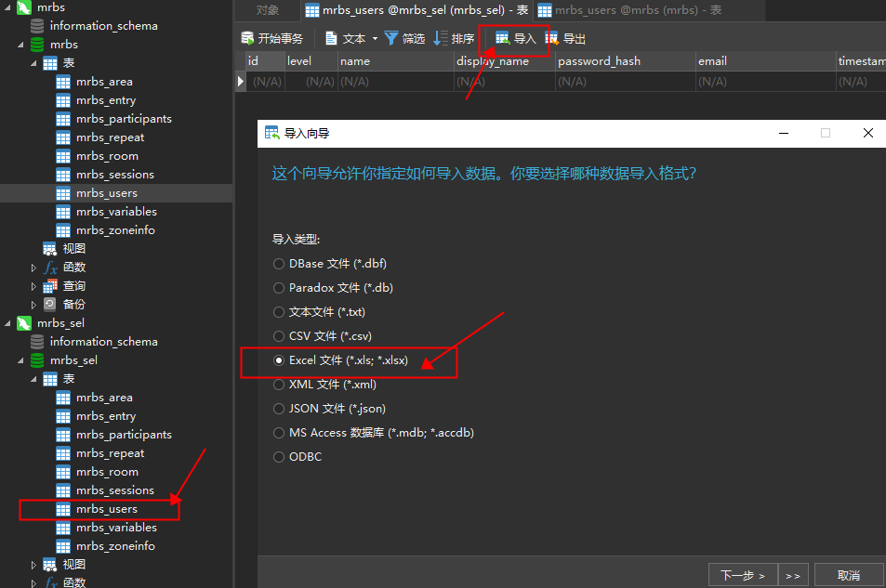
Task: Collapse the mrbs connection node
Action: click(7, 7)
